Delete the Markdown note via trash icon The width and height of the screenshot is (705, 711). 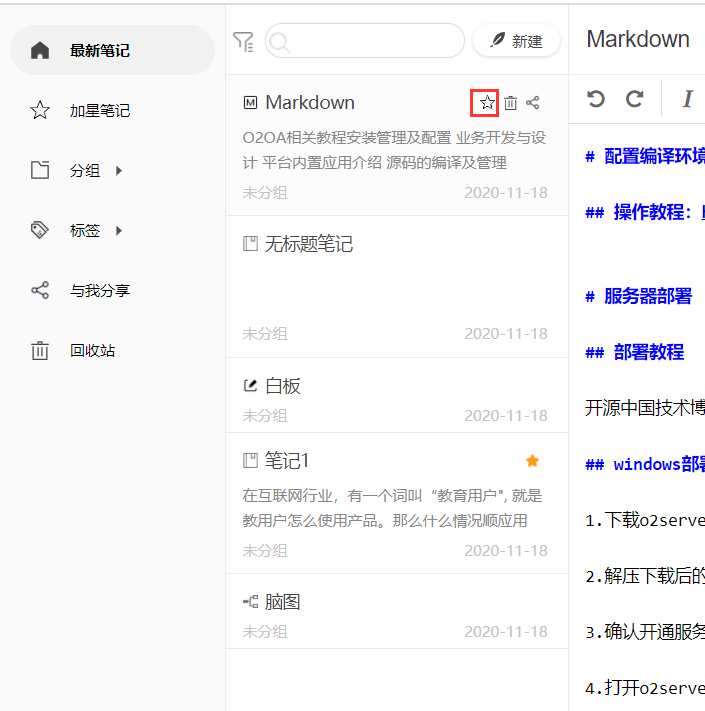coord(510,102)
